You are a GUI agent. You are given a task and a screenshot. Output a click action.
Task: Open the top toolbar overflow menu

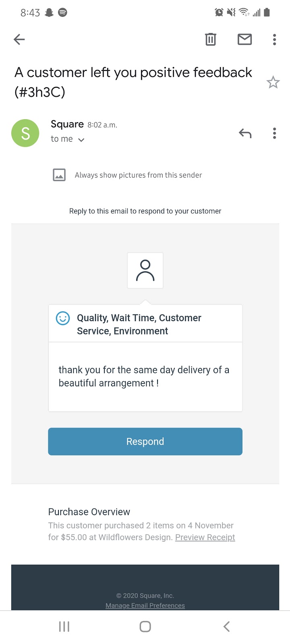[274, 39]
